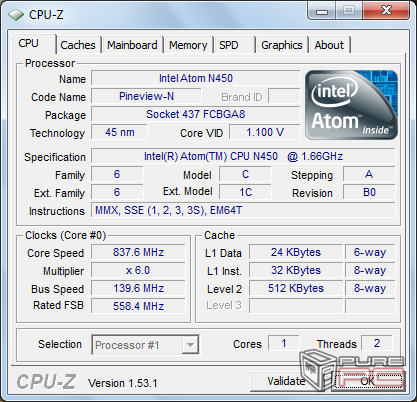Click the Intel Atom inside logo
Screen dimensions: 417x402
(351, 105)
